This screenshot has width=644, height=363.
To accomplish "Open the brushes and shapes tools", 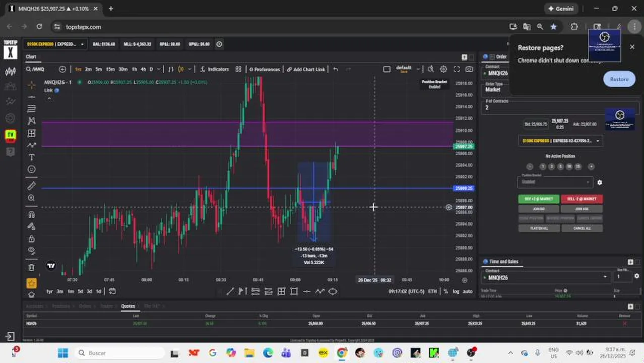I will (x=31, y=145).
